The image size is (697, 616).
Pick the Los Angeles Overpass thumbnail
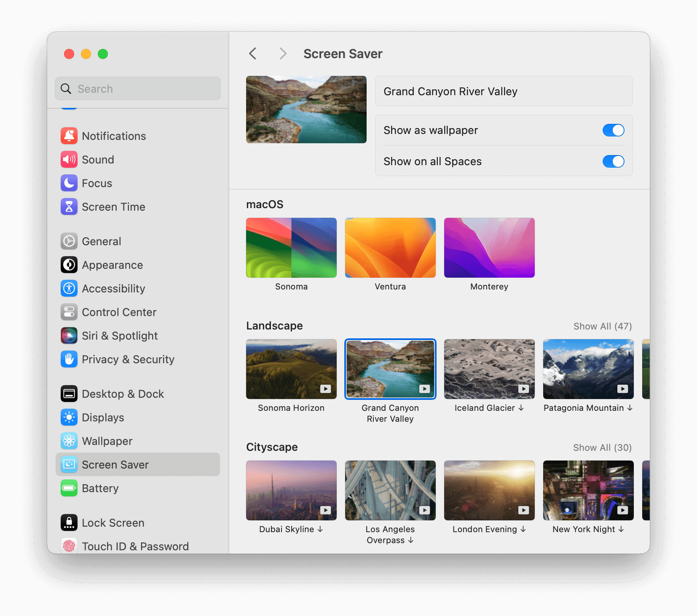(x=390, y=490)
